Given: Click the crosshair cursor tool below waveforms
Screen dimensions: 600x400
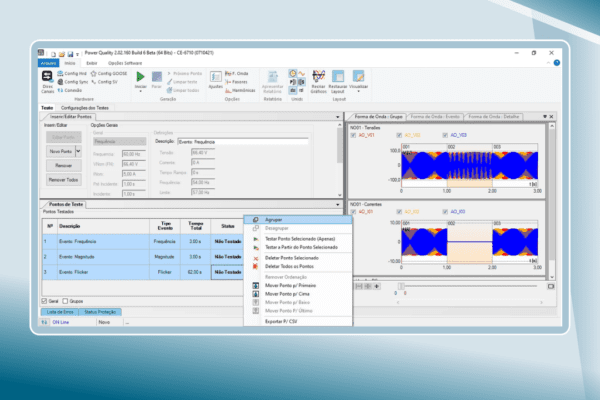Looking at the screenshot, I should [377, 286].
